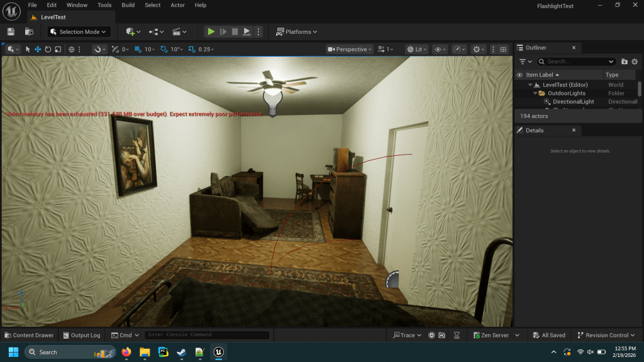Open the Build menu
Image resolution: width=644 pixels, height=362 pixels.
click(128, 5)
